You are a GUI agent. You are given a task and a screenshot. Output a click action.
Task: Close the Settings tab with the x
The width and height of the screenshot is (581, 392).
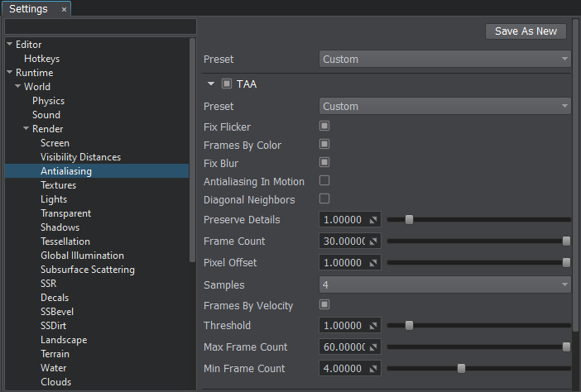(64, 9)
